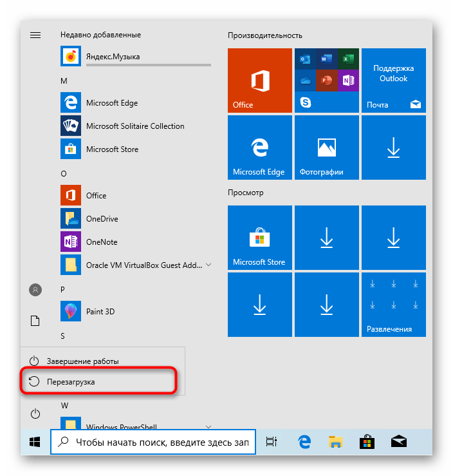Open Excel in the Office apps tile
Image resolution: width=453 pixels, height=476 pixels.
[x=348, y=59]
